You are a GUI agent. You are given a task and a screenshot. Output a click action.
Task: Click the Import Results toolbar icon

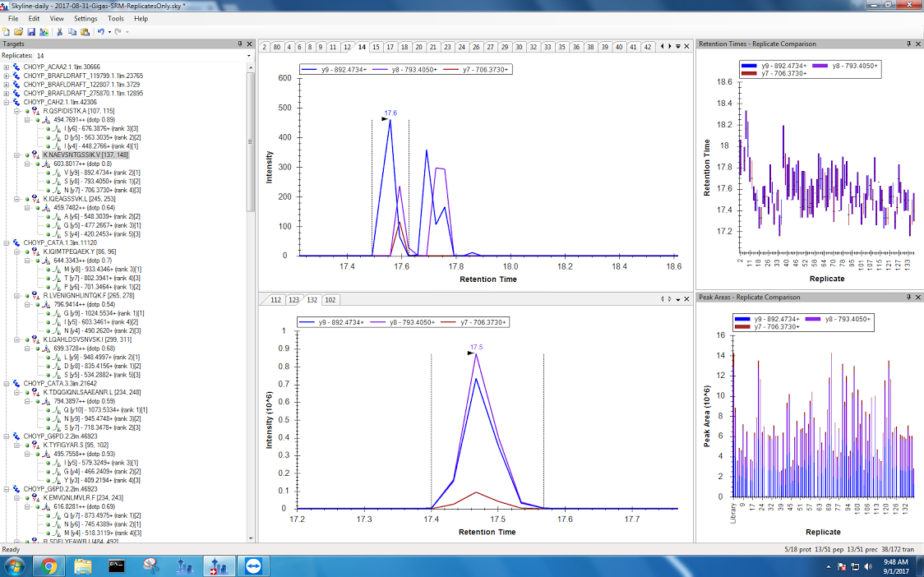pos(44,31)
